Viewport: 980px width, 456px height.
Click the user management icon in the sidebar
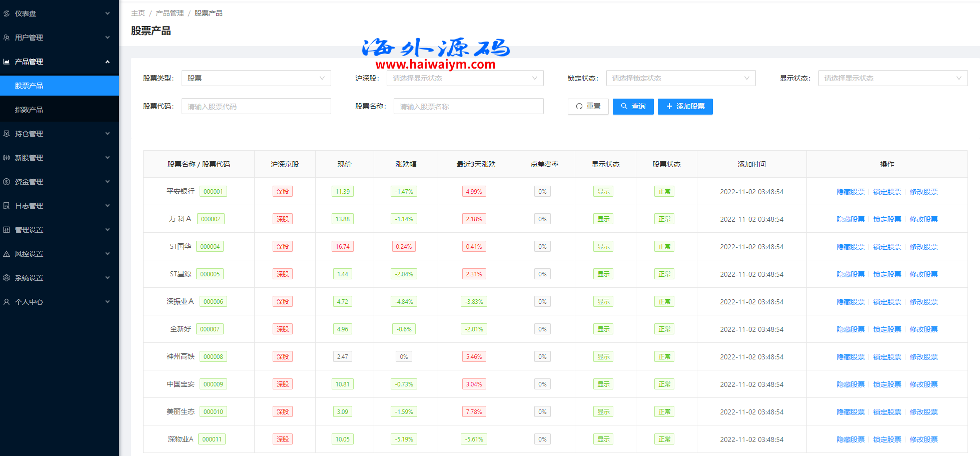(x=7, y=38)
